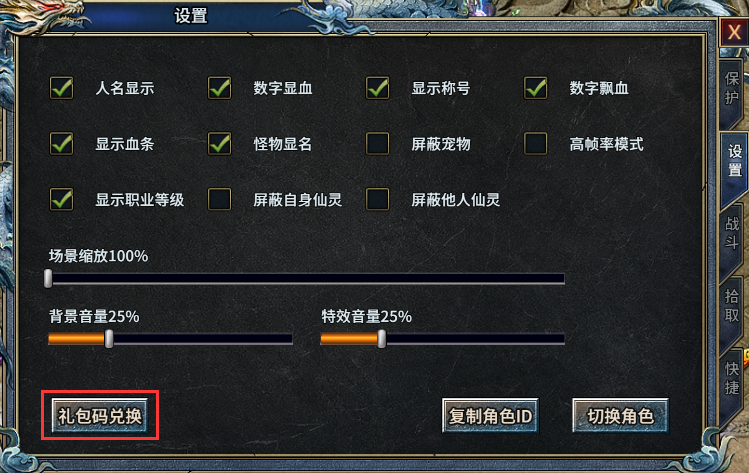The height and width of the screenshot is (473, 749).
Task: Switch to the 快捷 side tab
Action: pos(732,378)
